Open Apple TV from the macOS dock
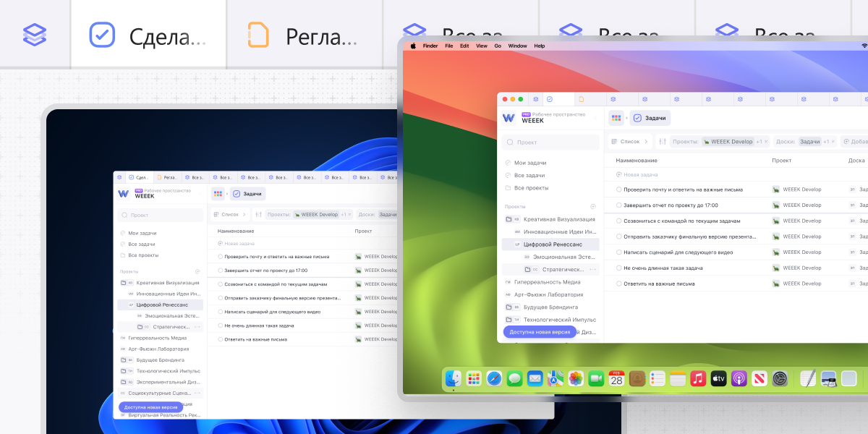Image resolution: width=868 pixels, height=434 pixels. pos(718,378)
